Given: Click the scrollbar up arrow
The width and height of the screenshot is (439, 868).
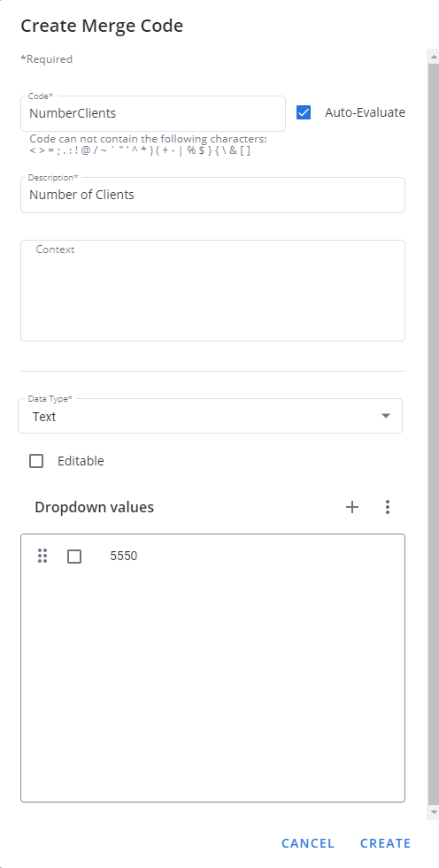Looking at the screenshot, I should [x=433, y=56].
